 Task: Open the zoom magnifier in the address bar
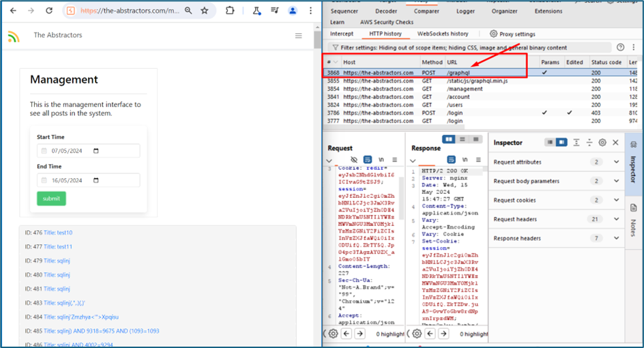tap(188, 11)
